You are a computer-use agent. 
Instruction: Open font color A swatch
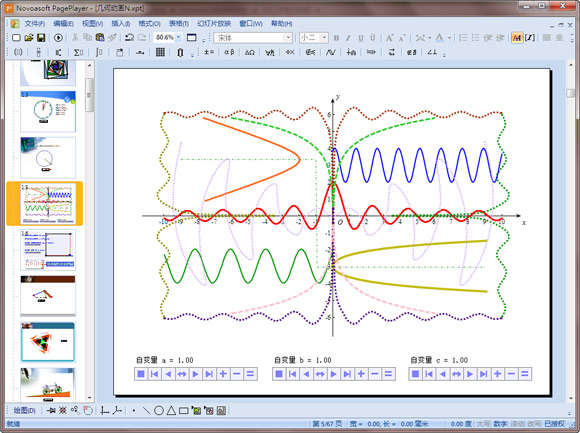(x=439, y=38)
